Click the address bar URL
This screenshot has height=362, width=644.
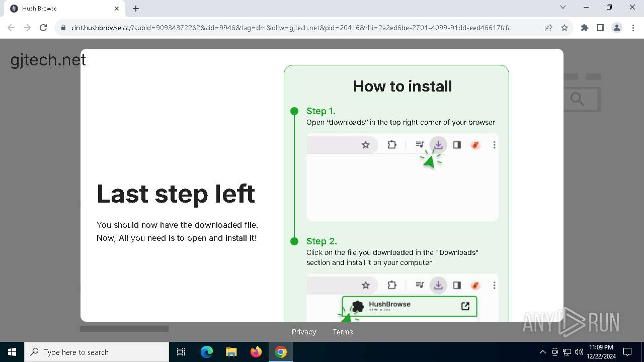(291, 28)
